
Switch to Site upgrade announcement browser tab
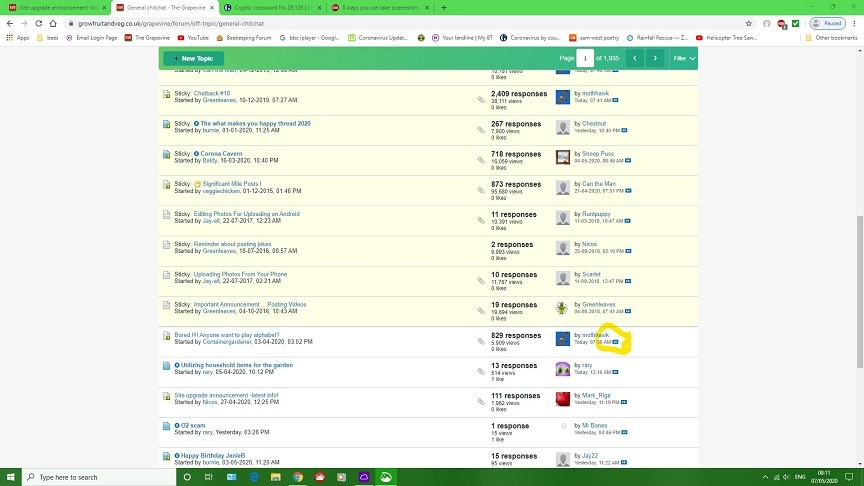[57, 8]
